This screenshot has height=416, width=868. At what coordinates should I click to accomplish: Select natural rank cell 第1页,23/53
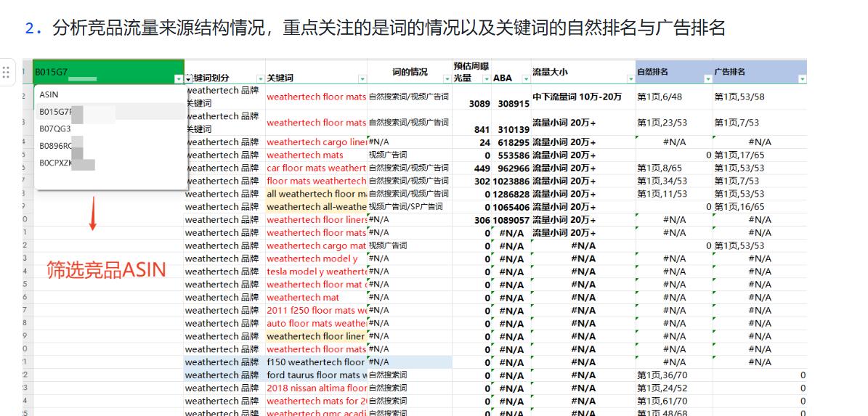point(674,122)
